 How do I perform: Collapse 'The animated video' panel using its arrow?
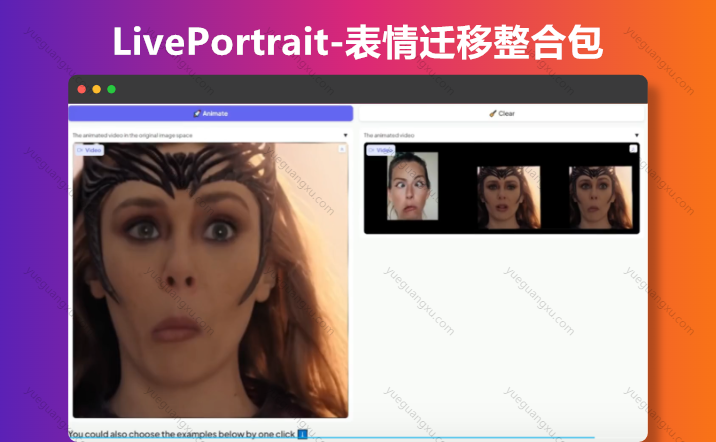click(637, 135)
